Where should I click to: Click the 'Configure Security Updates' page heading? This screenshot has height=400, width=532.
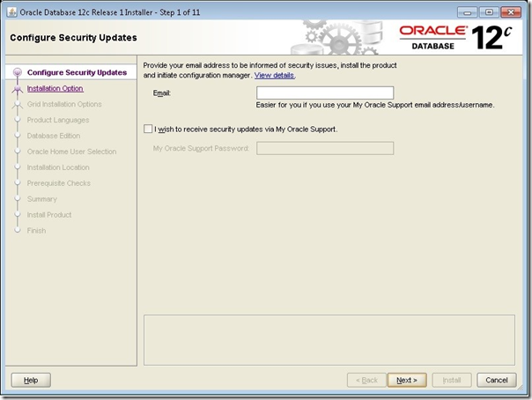[73, 37]
